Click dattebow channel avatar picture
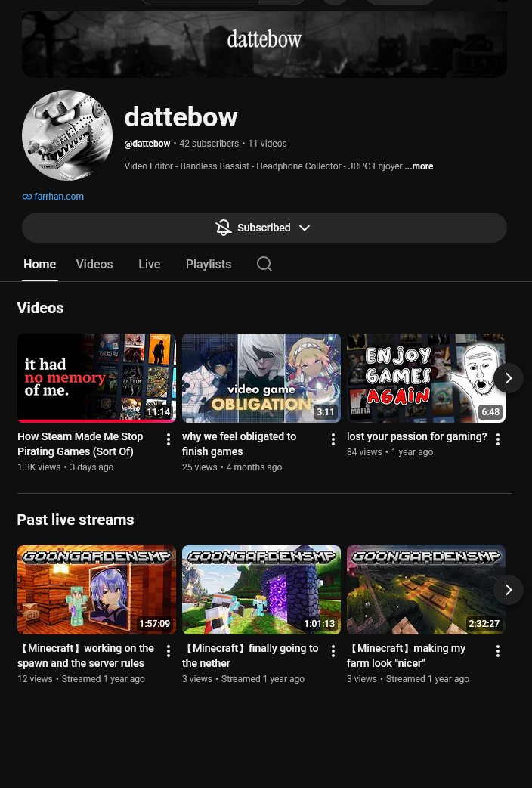This screenshot has width=532, height=788. click(67, 135)
